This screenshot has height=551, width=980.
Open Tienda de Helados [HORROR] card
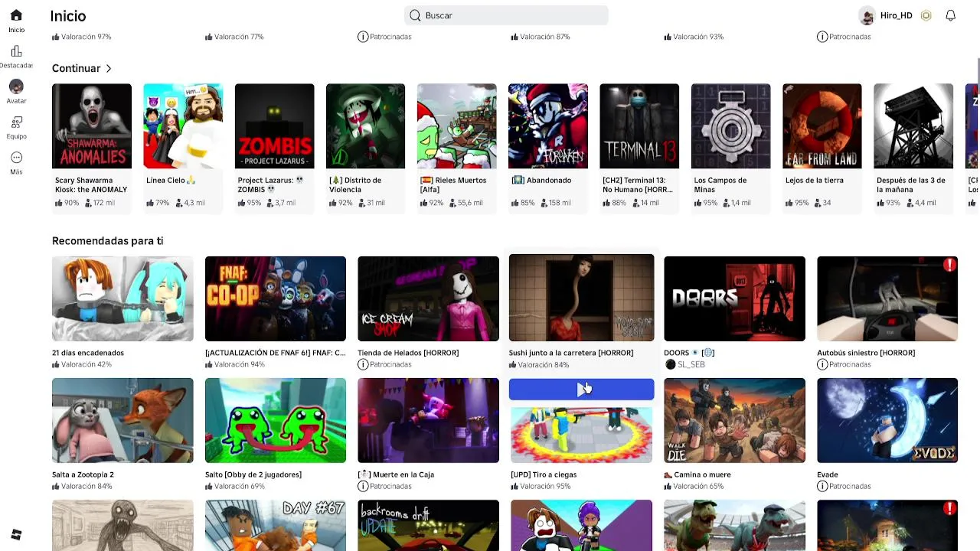tap(428, 298)
